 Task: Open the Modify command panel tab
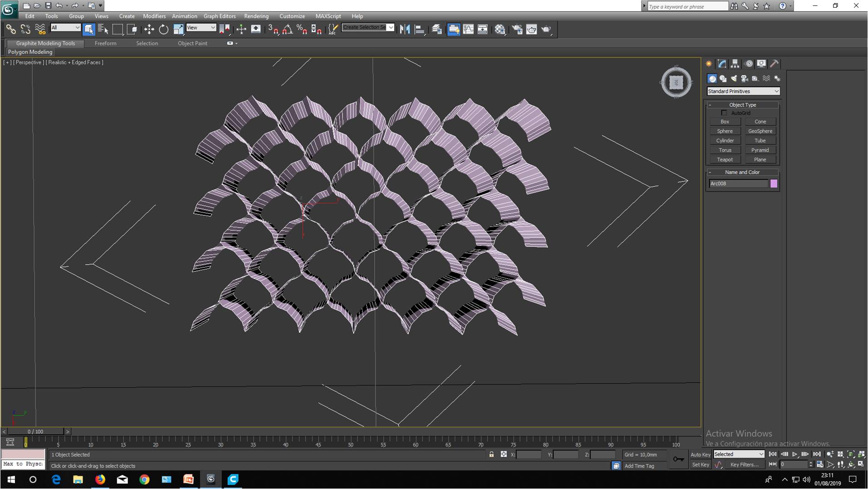(x=722, y=64)
